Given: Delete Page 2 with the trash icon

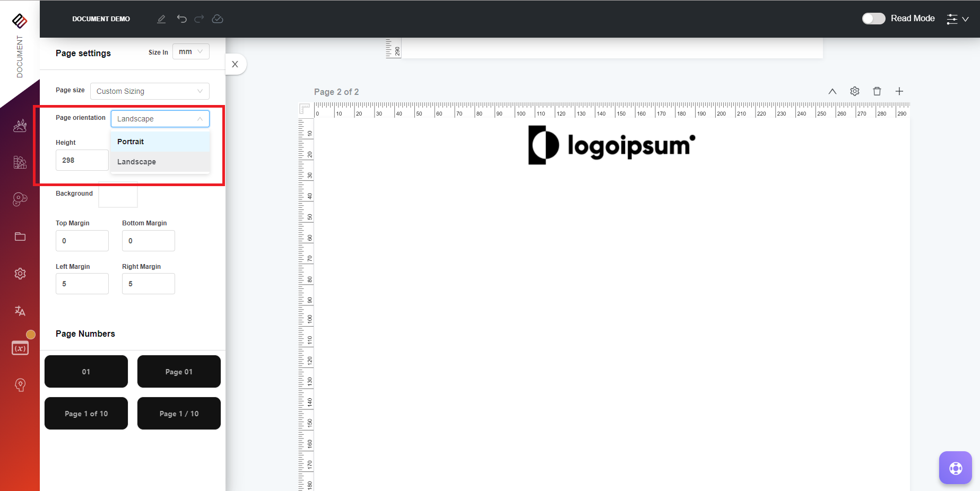Looking at the screenshot, I should [x=877, y=91].
